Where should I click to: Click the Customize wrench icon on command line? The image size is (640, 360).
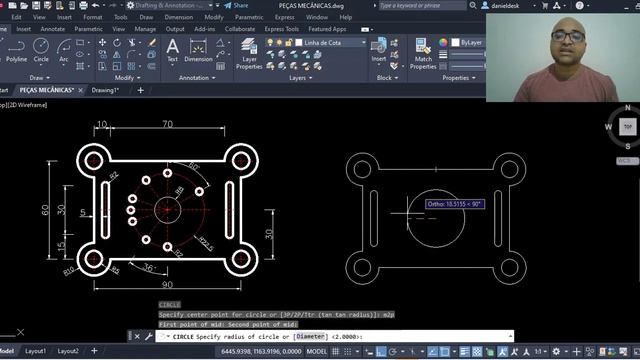click(149, 336)
